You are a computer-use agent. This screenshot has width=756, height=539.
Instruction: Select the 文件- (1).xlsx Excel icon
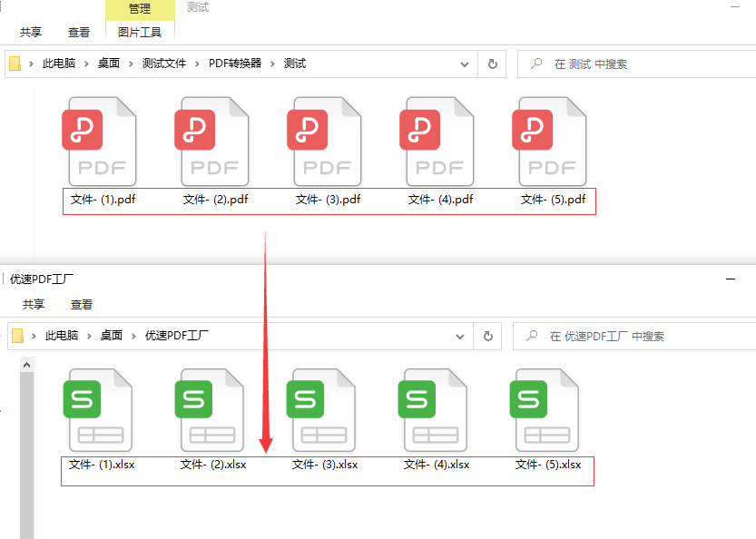click(x=99, y=408)
